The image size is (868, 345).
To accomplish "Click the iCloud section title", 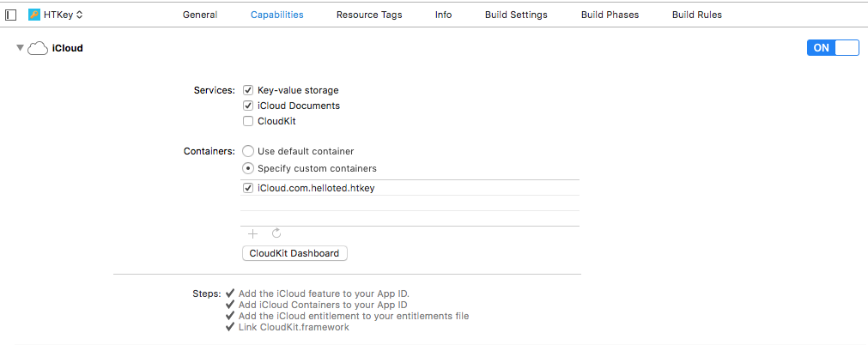I will [x=68, y=48].
